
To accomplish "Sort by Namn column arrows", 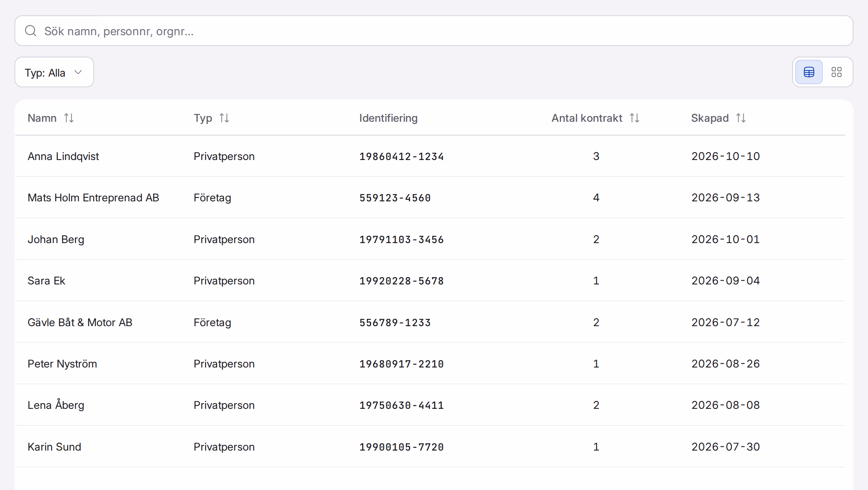I will point(69,118).
